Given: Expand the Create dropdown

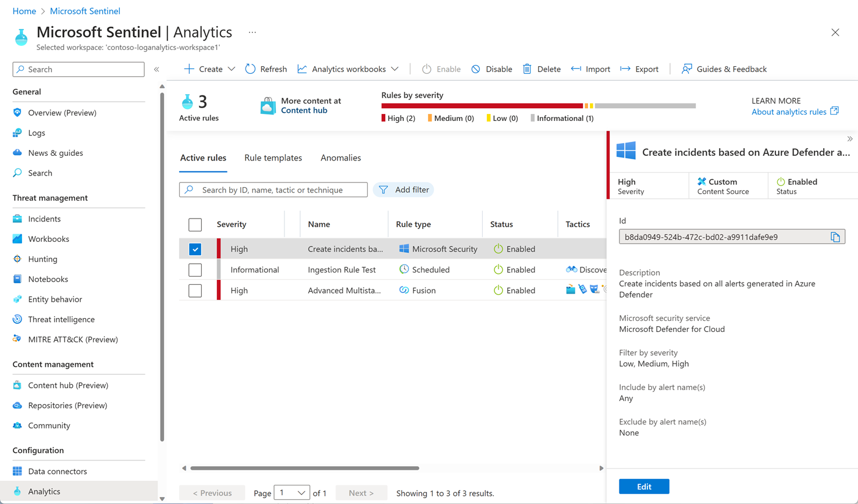Looking at the screenshot, I should tap(232, 69).
